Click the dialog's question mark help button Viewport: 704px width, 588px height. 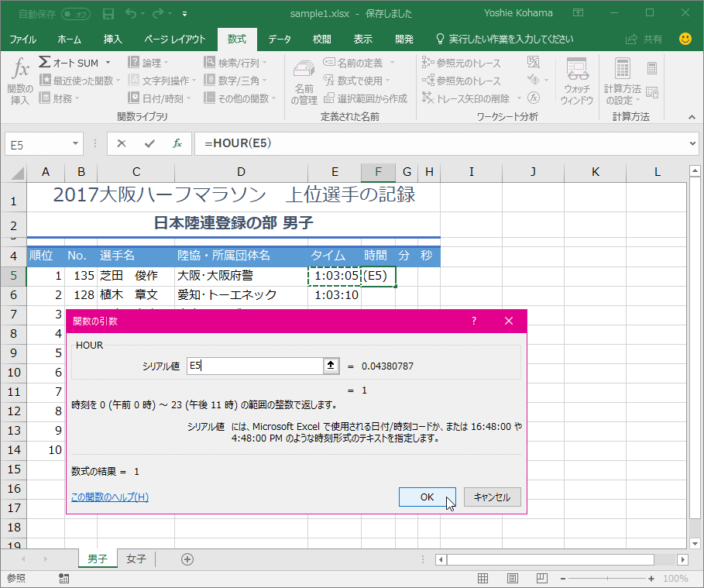tap(474, 321)
